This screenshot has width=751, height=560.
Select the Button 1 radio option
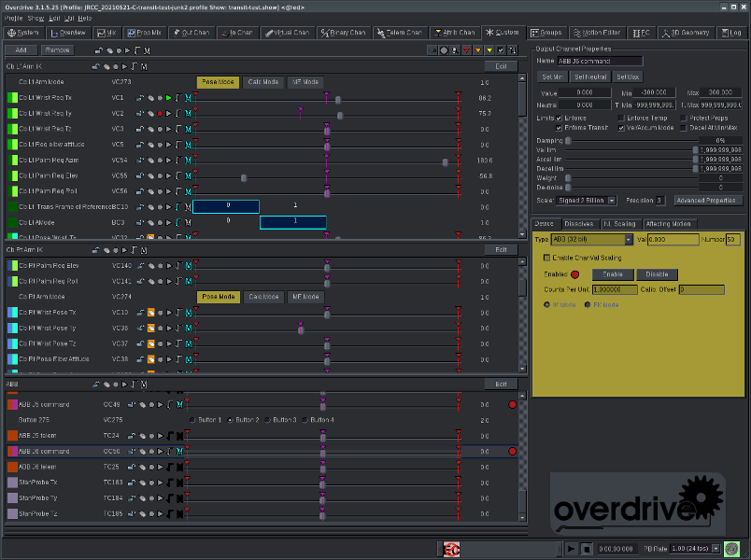click(192, 420)
